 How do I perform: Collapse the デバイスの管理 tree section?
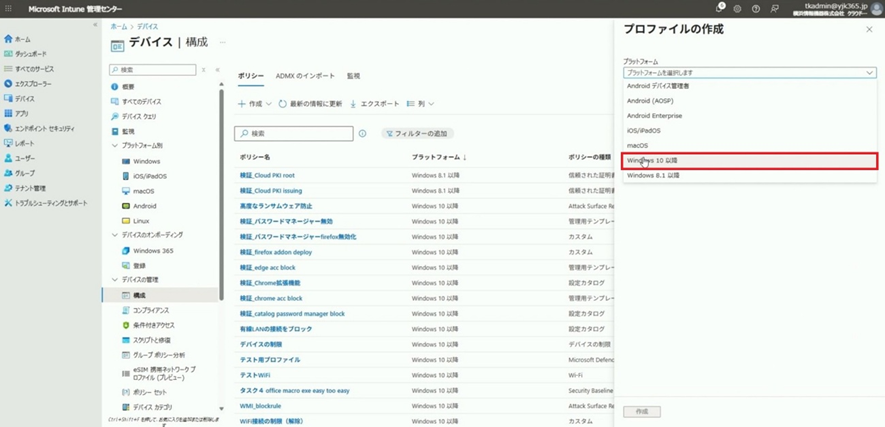115,279
